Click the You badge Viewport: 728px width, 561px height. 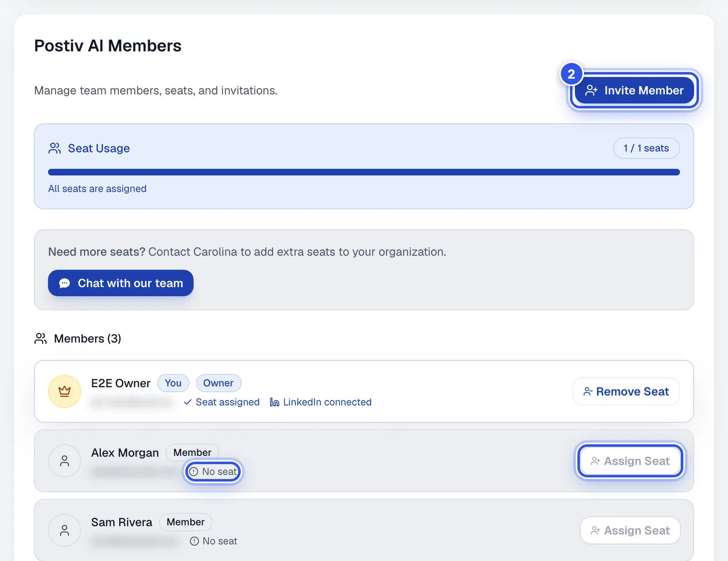pyautogui.click(x=173, y=383)
